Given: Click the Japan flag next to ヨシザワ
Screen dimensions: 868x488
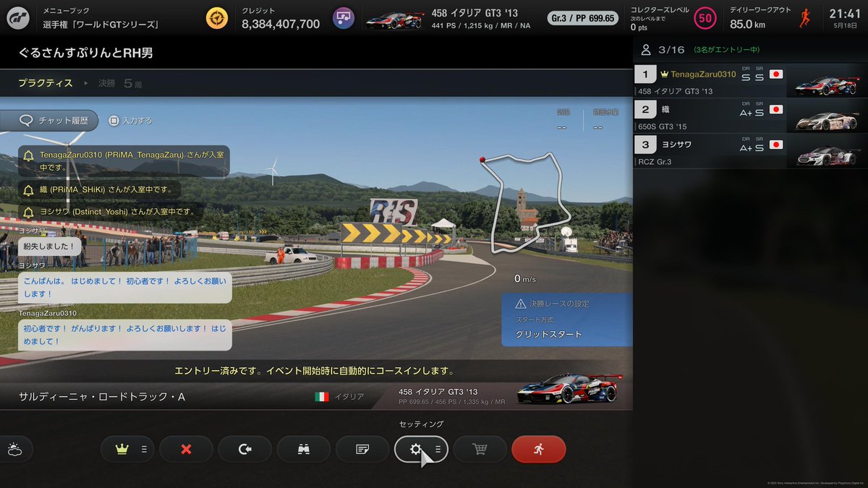Looking at the screenshot, I should (x=776, y=145).
